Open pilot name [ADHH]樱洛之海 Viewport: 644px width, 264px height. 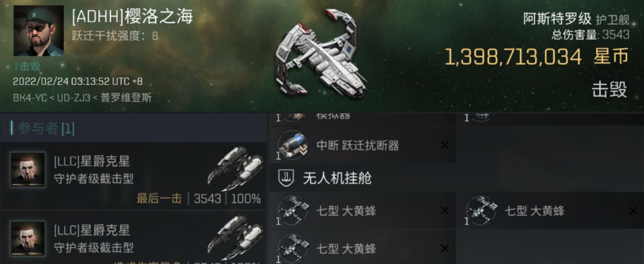click(132, 17)
